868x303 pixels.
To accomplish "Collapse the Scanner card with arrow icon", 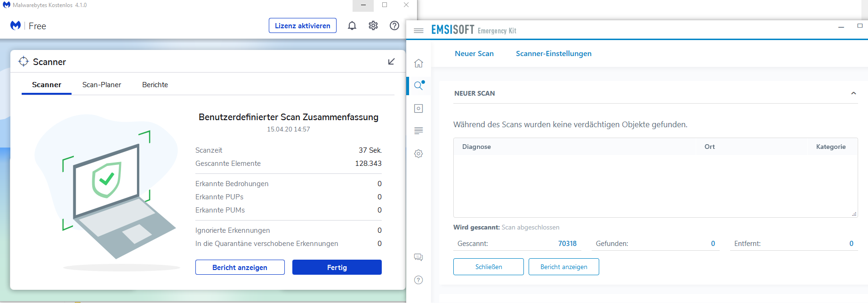I will pyautogui.click(x=391, y=62).
